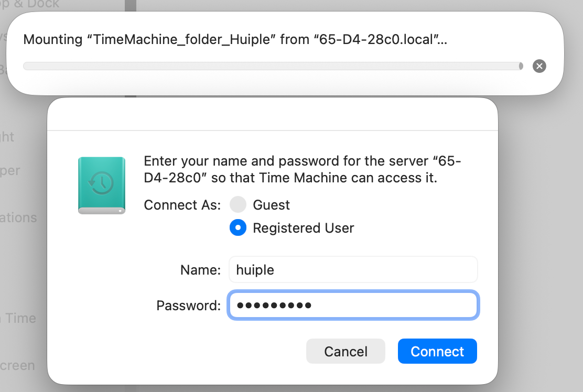Click the "Connect As:" label
The image size is (583, 392).
[x=182, y=205]
